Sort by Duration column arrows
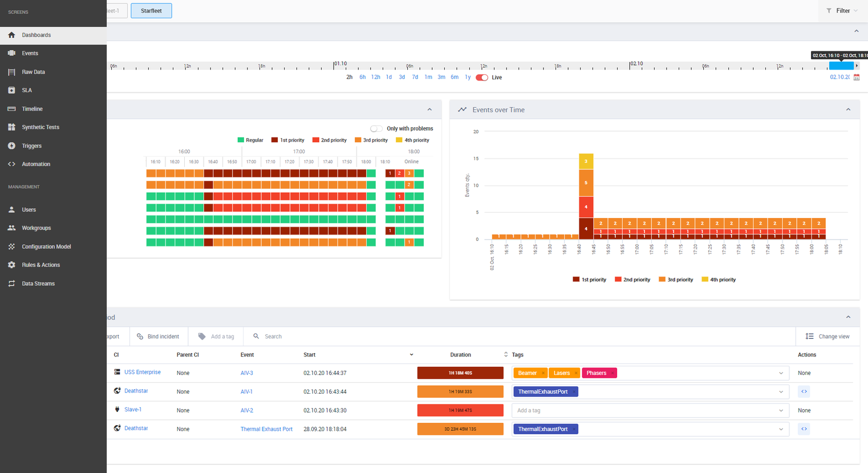868x473 pixels. pos(505,355)
